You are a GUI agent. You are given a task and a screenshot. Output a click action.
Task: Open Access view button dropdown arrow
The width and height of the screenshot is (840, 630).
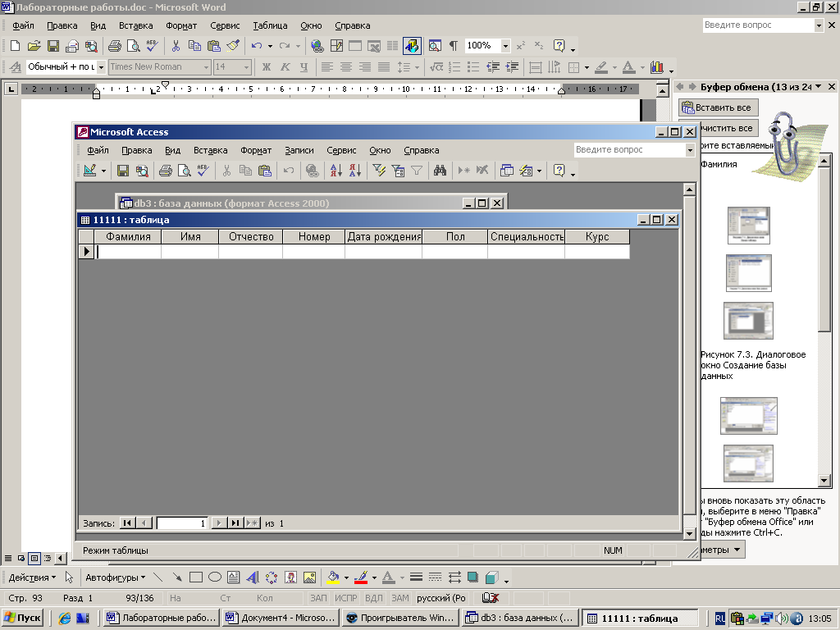point(103,171)
